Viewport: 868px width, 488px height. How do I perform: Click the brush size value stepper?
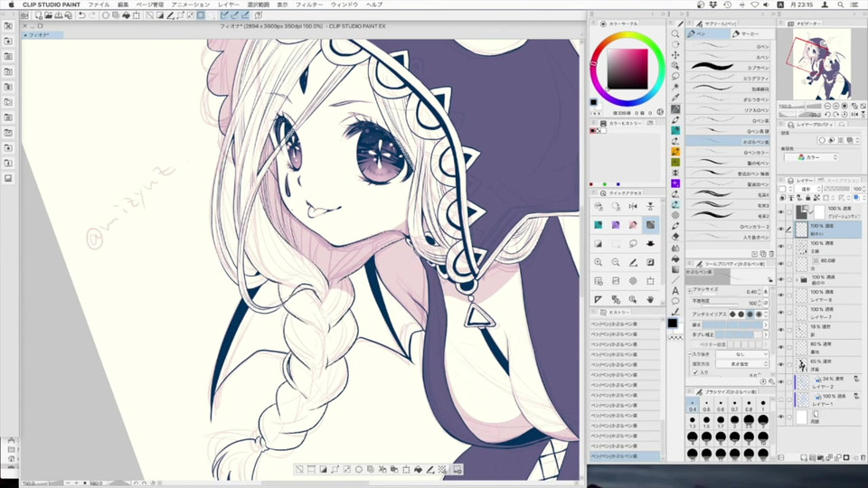[759, 291]
